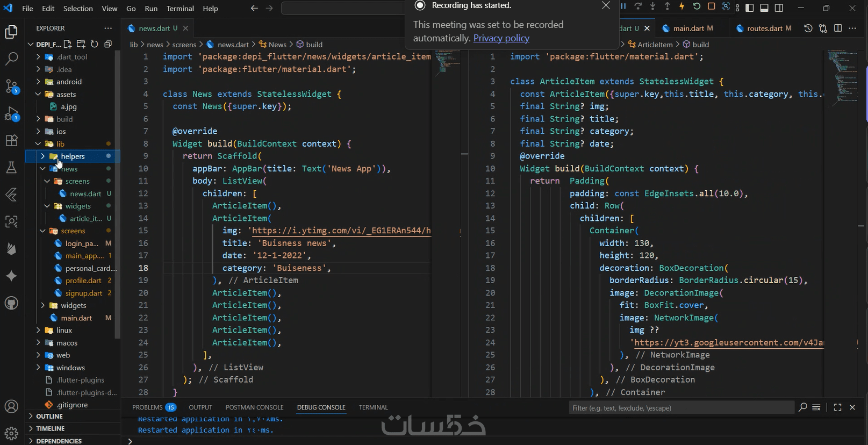Open the Manage gear icon
Image resolution: width=868 pixels, height=445 pixels.
click(11, 433)
